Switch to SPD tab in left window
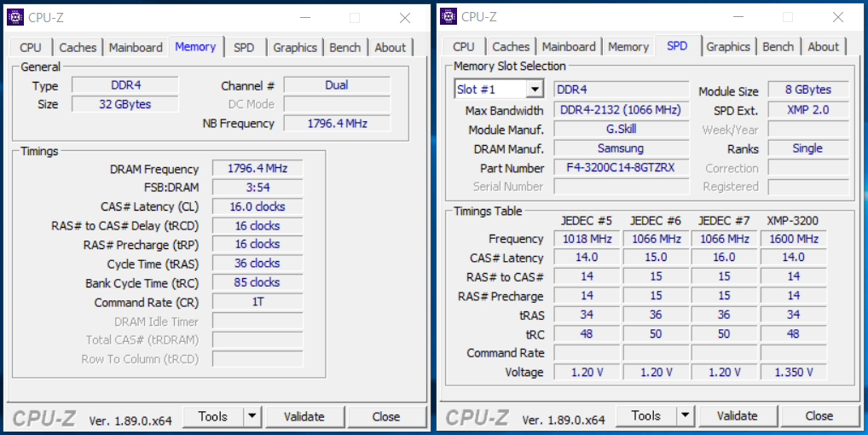The height and width of the screenshot is (435, 868). pos(244,48)
